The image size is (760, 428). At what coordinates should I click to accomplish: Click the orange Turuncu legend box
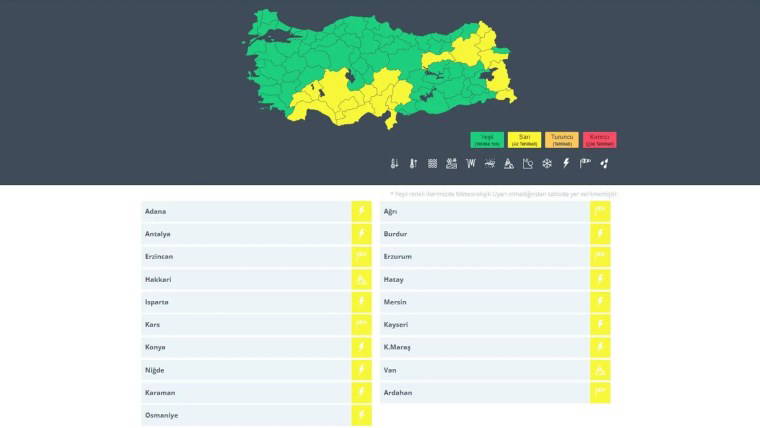[562, 140]
